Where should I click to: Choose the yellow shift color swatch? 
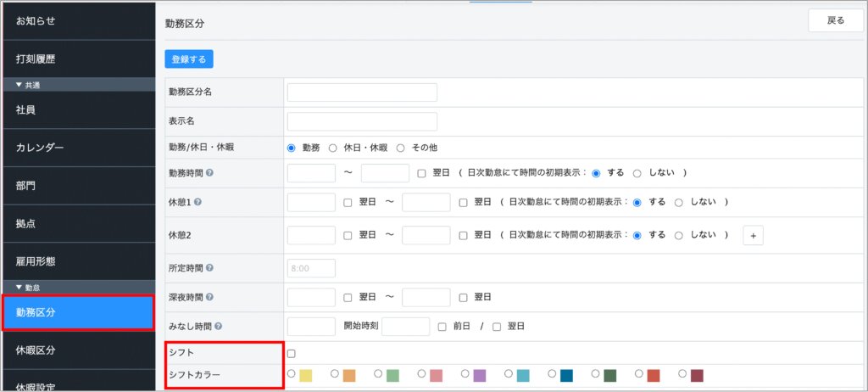click(292, 374)
